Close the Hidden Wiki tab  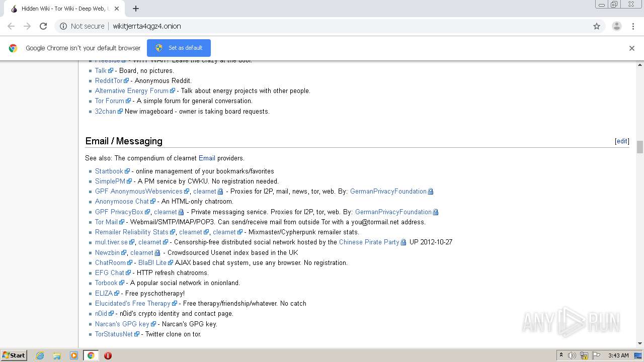click(117, 9)
